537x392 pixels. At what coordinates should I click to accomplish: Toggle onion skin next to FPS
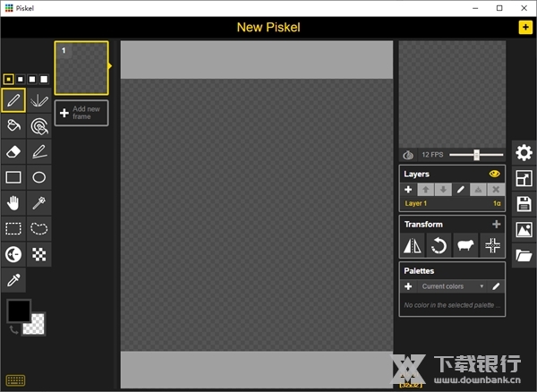409,155
